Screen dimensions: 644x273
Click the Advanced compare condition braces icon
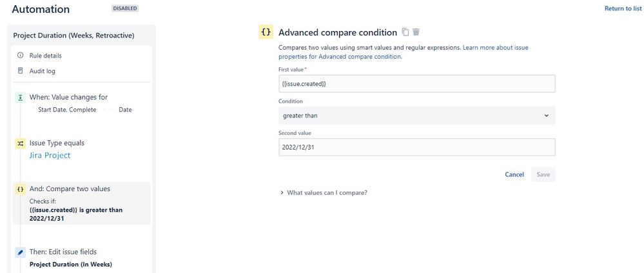pyautogui.click(x=266, y=32)
